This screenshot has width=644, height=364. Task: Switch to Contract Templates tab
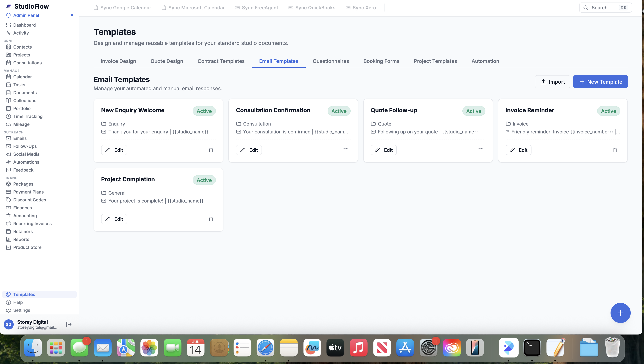(x=221, y=61)
